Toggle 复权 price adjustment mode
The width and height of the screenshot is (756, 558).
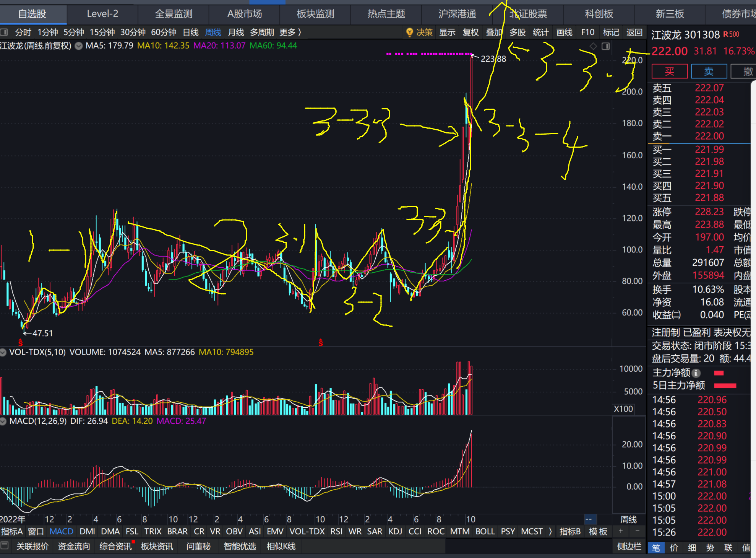[x=470, y=33]
